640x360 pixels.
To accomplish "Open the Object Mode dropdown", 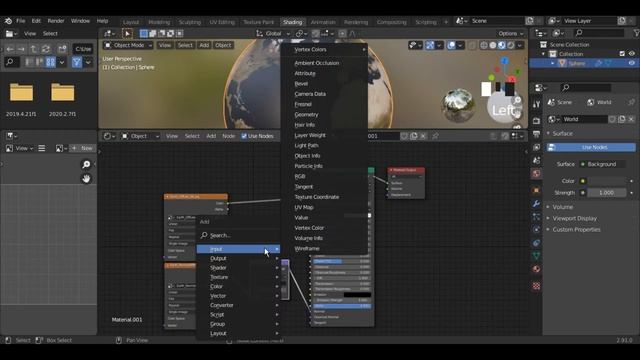I will (128, 45).
